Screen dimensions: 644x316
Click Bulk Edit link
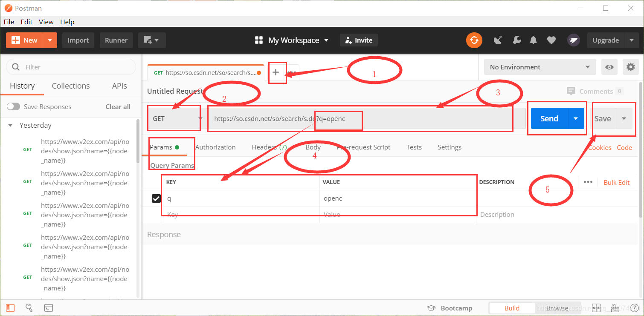pos(617,182)
